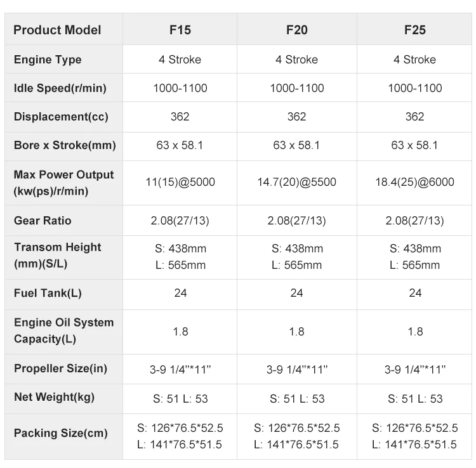Click the Displacement(cc) row label
The image size is (476, 468).
pos(61,117)
